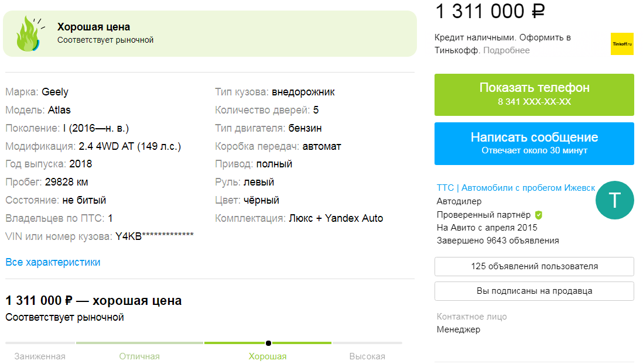Screen dimensions: 643x364
Task: Click the subscribed-to-seller button
Action: (x=534, y=291)
